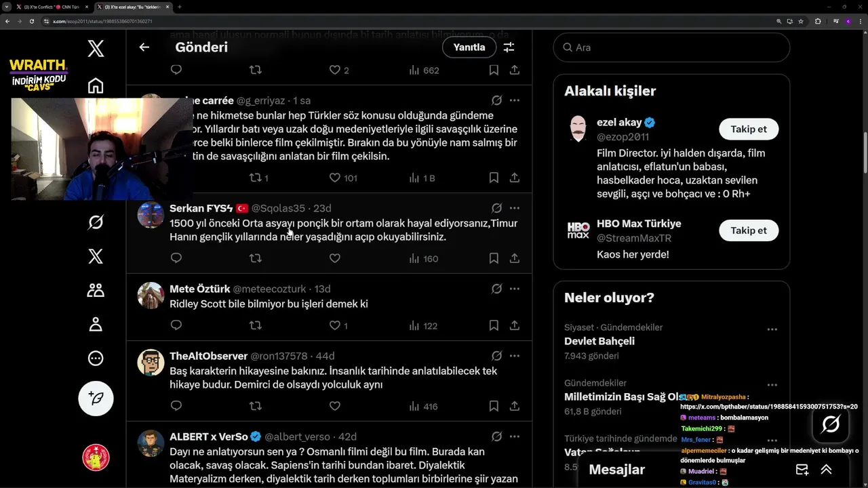Go to Home via the house icon
868x488 pixels.
point(96,85)
